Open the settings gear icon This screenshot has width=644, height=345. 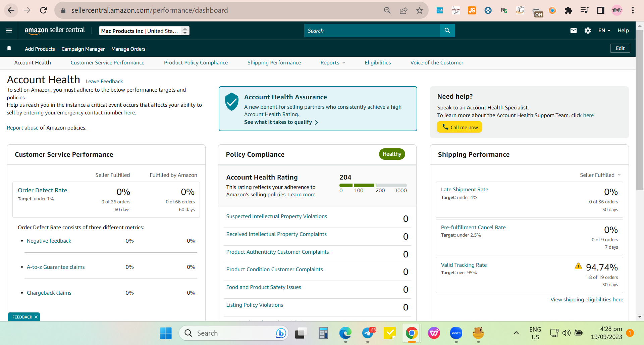(x=588, y=31)
